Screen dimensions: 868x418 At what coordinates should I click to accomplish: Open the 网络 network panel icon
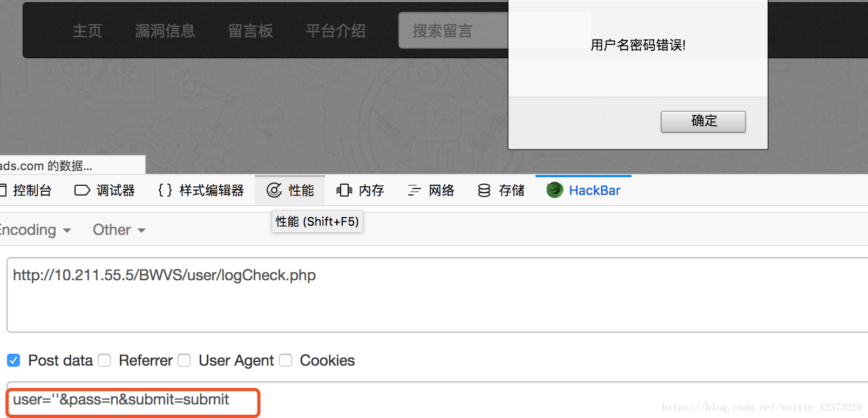[414, 190]
